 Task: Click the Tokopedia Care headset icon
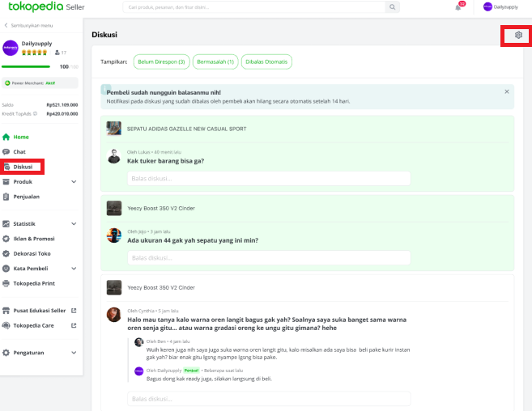6,325
